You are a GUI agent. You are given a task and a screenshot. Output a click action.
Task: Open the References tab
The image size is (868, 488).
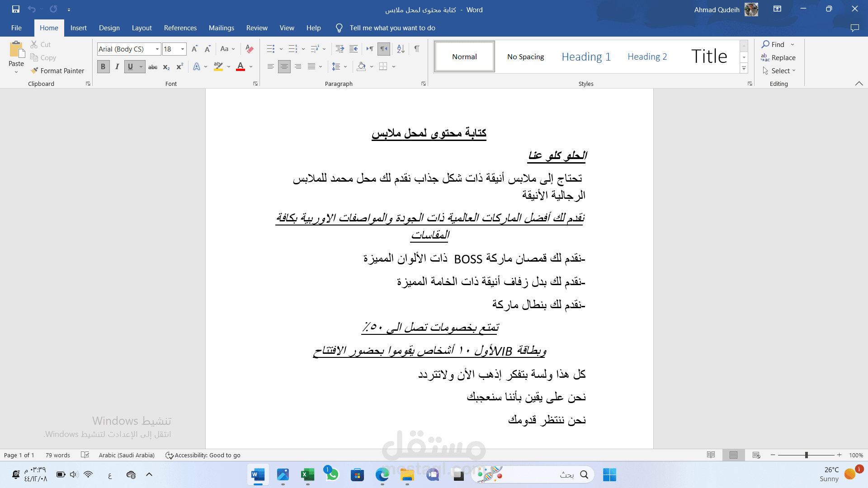tap(180, 28)
